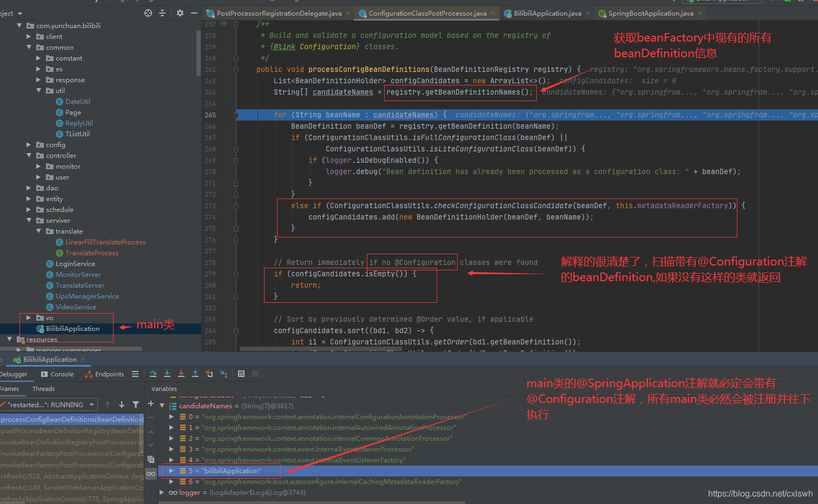818x504 pixels.
Task: Expand the client package
Action: pos(29,37)
